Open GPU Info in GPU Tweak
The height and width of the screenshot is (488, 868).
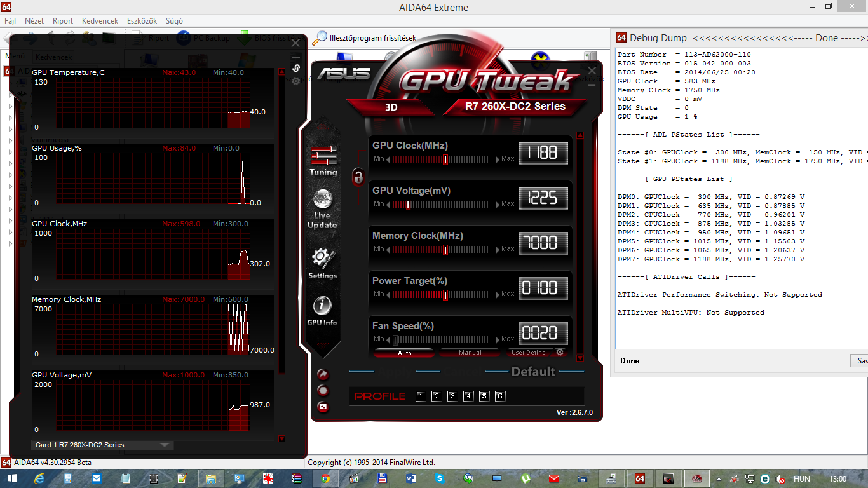pos(322,311)
